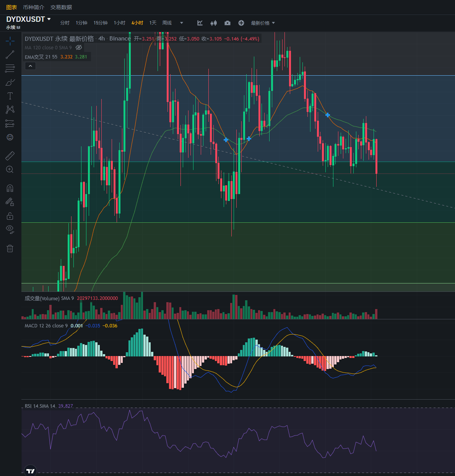The image size is (455, 476).
Task: Click the TradingView logo
Action: (x=31, y=471)
